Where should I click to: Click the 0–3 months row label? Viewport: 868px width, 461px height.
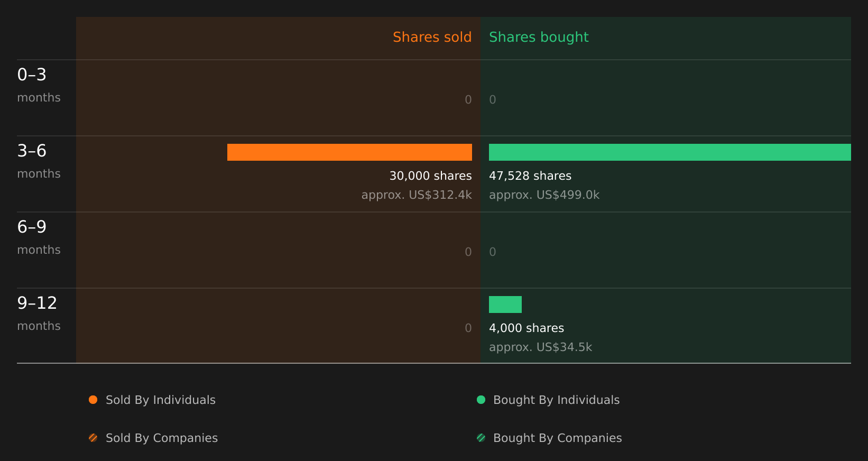point(39,85)
